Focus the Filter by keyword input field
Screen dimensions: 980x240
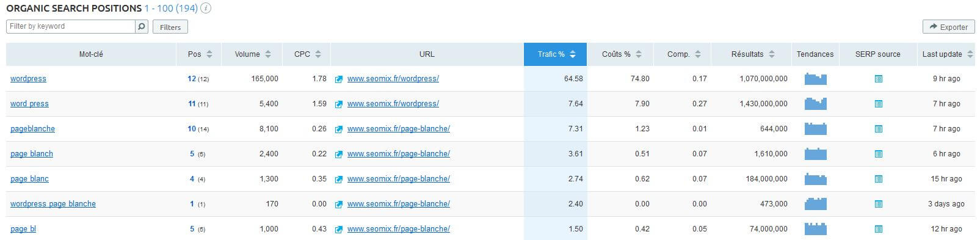coord(71,26)
